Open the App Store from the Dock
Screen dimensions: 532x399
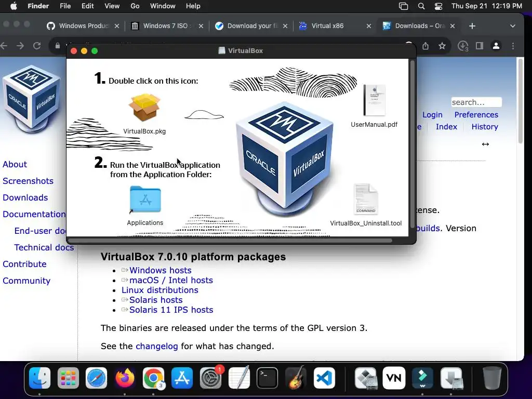pyautogui.click(x=182, y=378)
